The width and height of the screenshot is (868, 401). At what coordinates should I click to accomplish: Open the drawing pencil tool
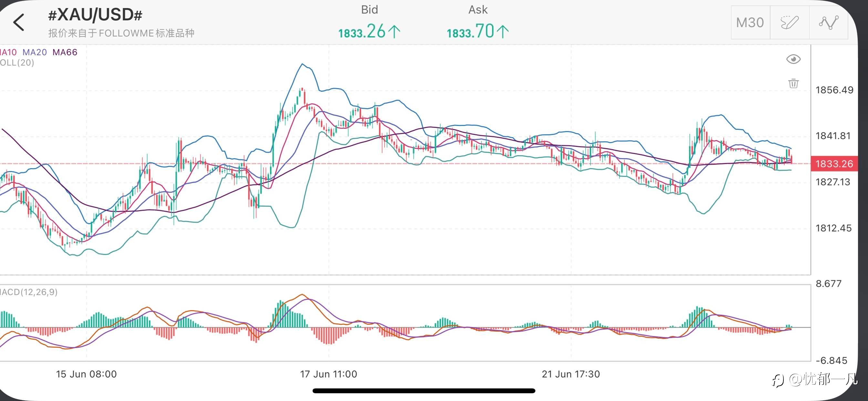pos(789,23)
